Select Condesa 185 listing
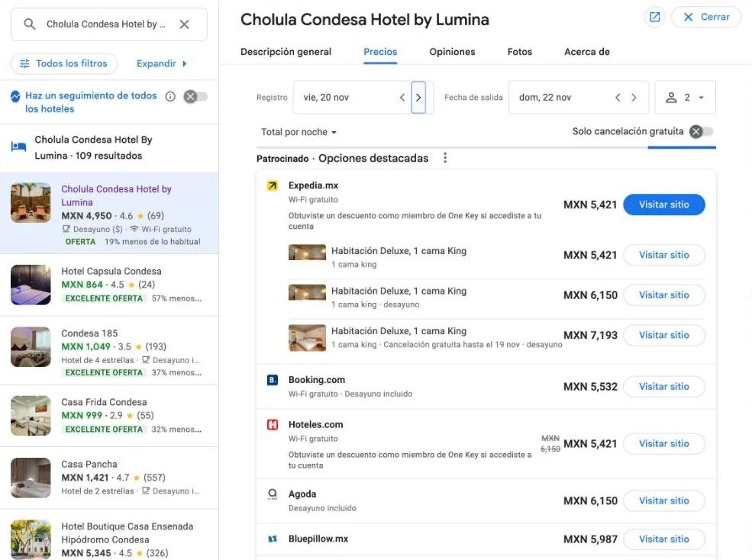 coord(109,352)
